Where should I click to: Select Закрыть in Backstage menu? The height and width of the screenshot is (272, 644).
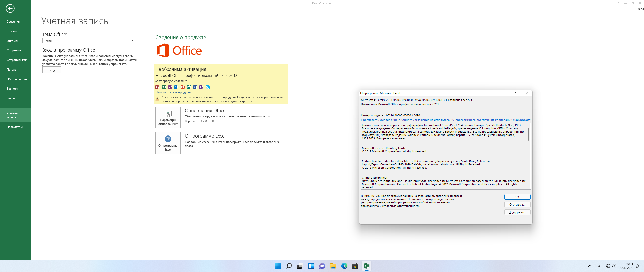pos(15,98)
